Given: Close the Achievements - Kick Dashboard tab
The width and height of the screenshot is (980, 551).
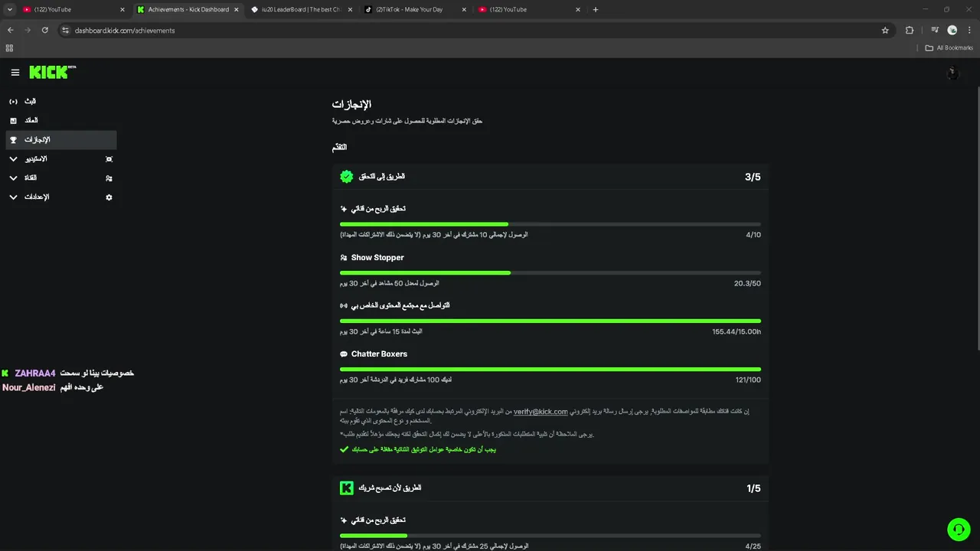Looking at the screenshot, I should [236, 9].
